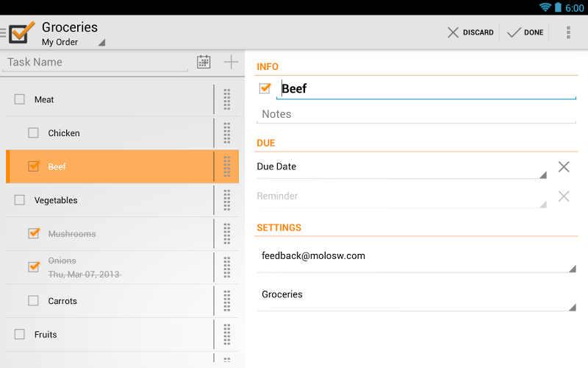
Task: Toggle the Beef checkbox in the Info panel
Action: tap(265, 88)
